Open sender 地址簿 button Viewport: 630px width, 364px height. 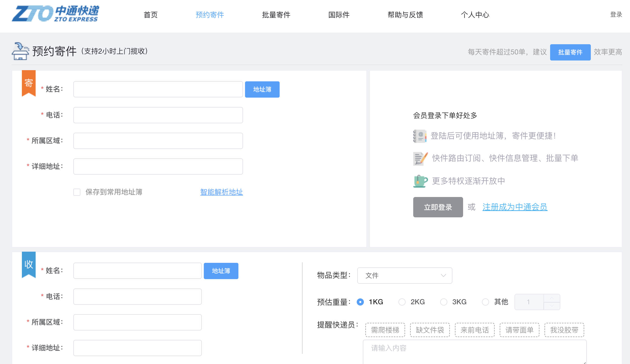(x=262, y=89)
